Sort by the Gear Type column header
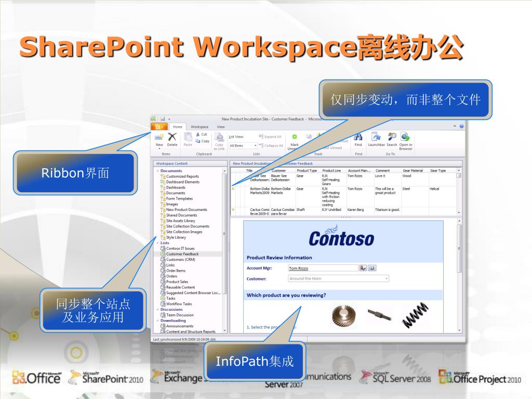The width and height of the screenshot is (532, 399). [442, 170]
